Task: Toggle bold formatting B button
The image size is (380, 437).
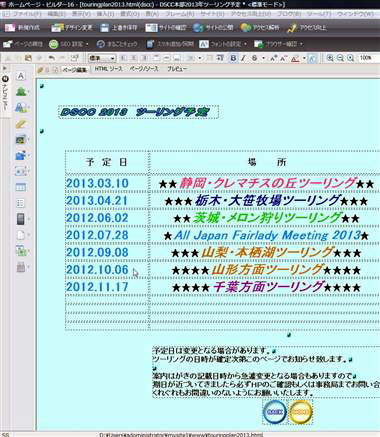Action: coord(233,58)
